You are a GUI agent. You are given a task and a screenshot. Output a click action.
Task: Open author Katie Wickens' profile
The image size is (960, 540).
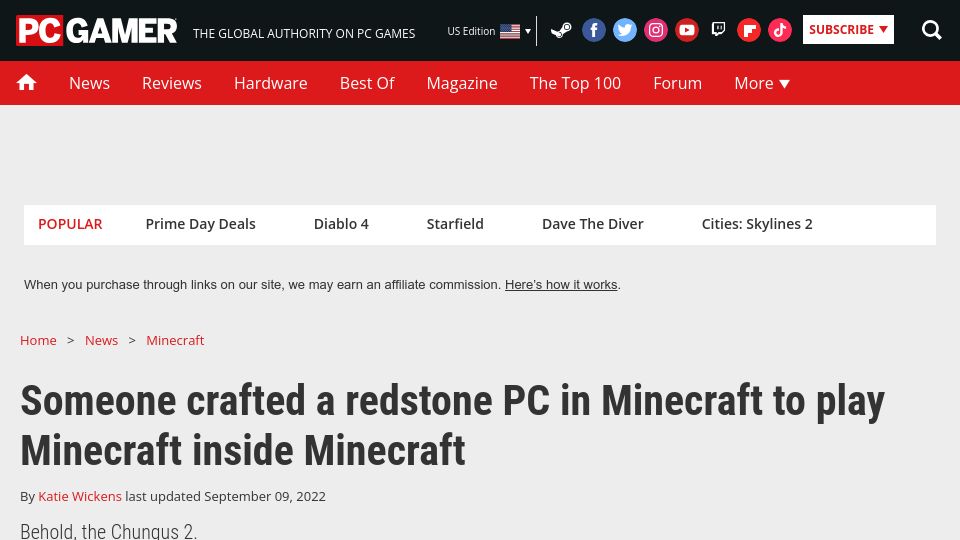click(x=80, y=497)
